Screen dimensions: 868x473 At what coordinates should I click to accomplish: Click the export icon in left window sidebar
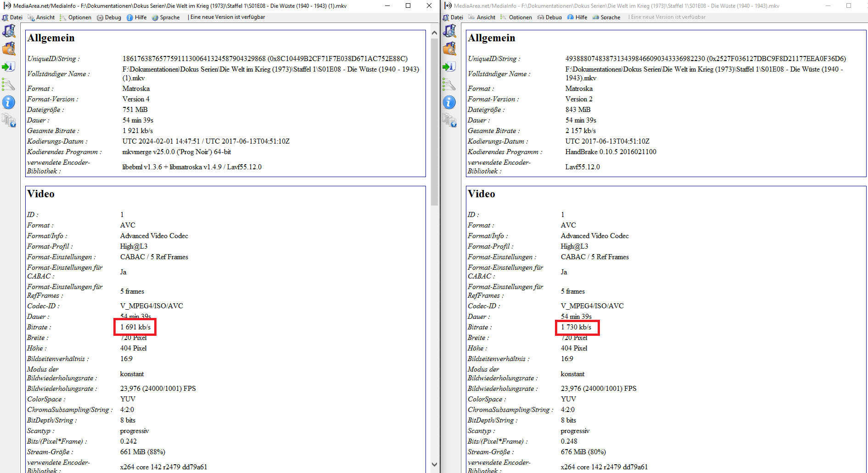(9, 67)
